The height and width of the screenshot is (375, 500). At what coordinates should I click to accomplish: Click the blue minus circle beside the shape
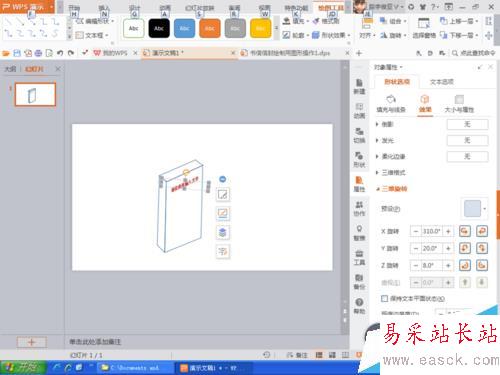click(223, 179)
